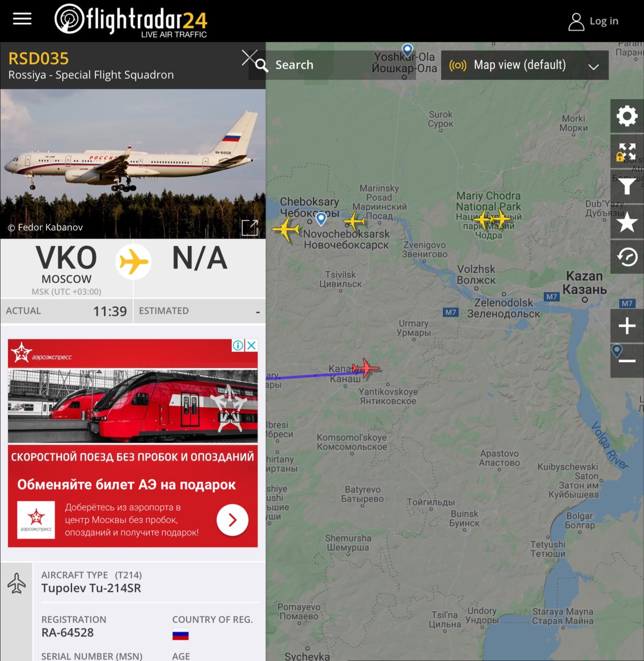Zoom in the map

coord(627,326)
